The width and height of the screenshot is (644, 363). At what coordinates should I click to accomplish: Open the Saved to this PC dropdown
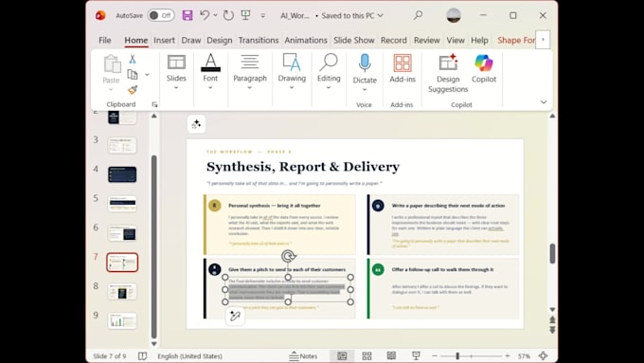[x=351, y=15]
